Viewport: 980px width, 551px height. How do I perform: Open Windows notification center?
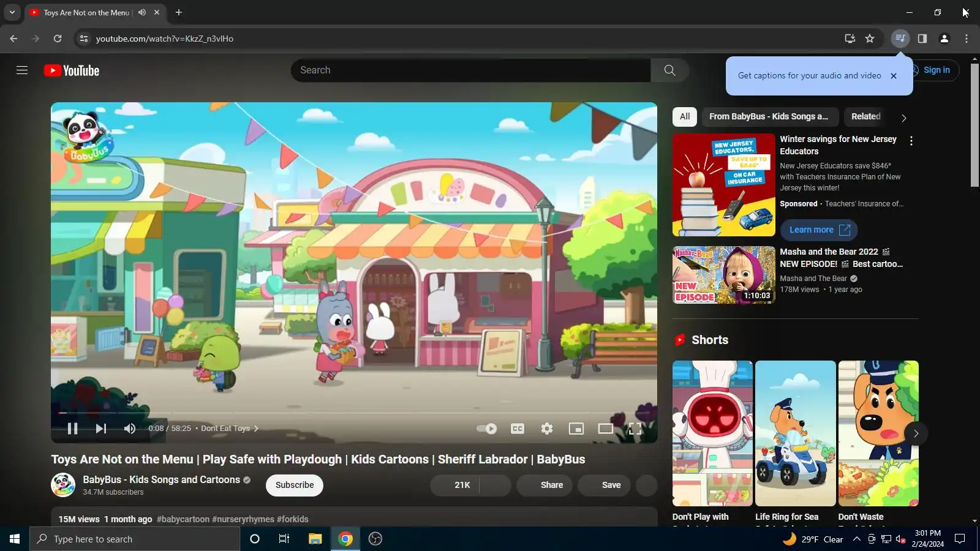[960, 539]
